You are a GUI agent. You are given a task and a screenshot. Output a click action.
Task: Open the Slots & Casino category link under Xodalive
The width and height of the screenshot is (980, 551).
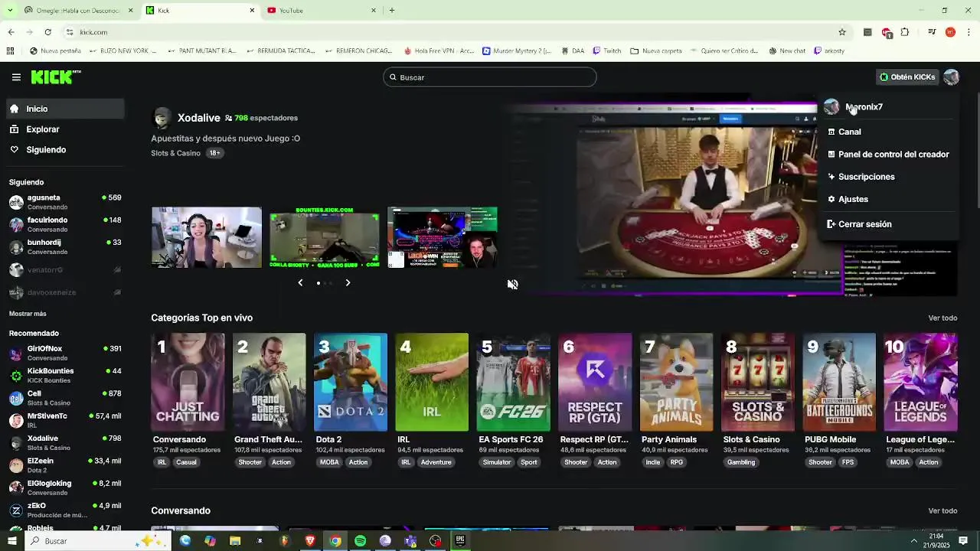point(175,153)
